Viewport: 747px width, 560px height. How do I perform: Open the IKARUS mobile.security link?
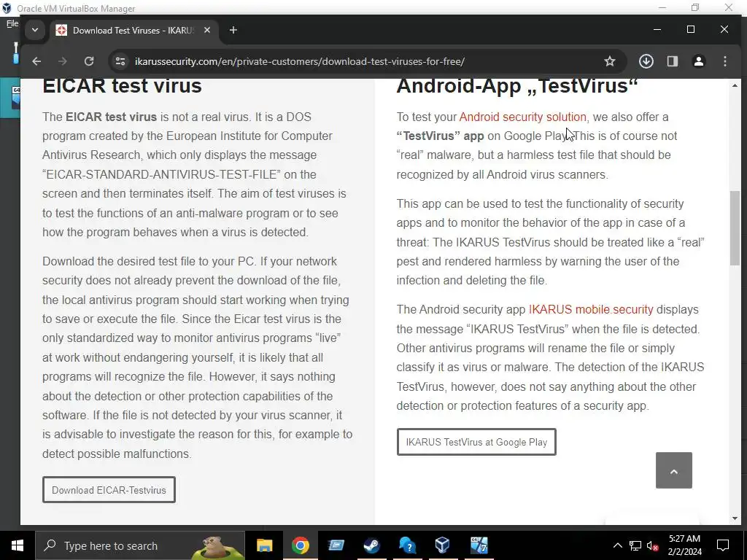[x=591, y=309]
